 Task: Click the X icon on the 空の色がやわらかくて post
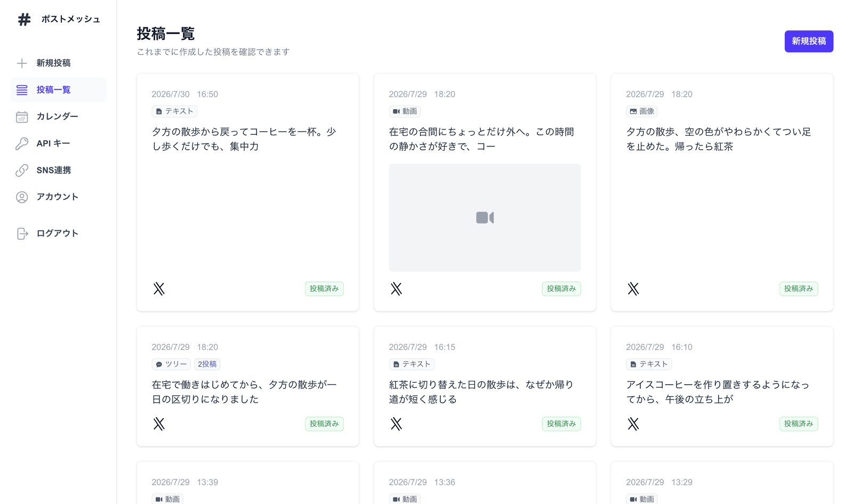coord(633,289)
